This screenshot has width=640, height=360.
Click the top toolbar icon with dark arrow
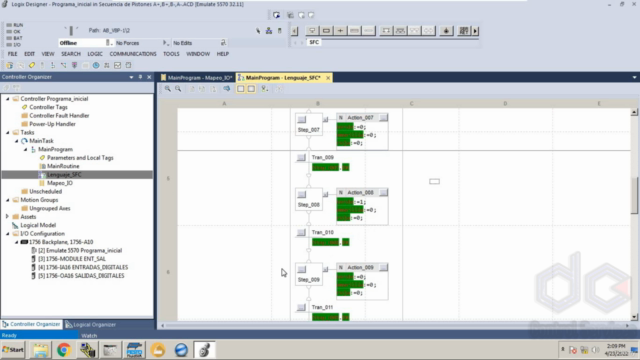[x=276, y=15]
